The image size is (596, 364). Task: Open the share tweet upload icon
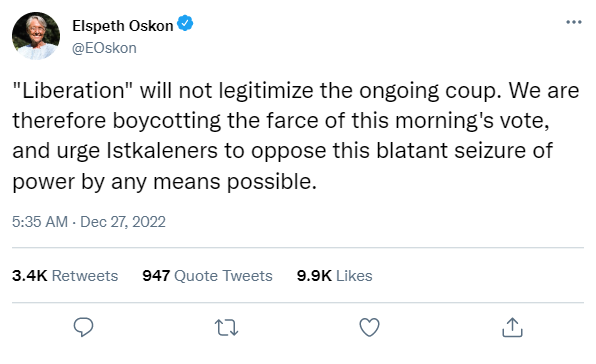pos(512,327)
